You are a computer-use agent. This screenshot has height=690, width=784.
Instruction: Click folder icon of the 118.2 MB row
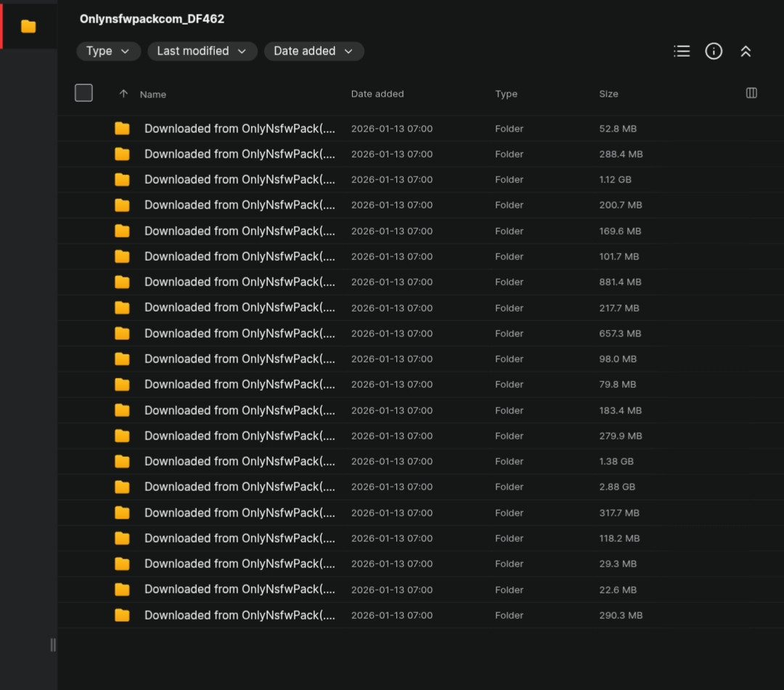[x=122, y=539]
